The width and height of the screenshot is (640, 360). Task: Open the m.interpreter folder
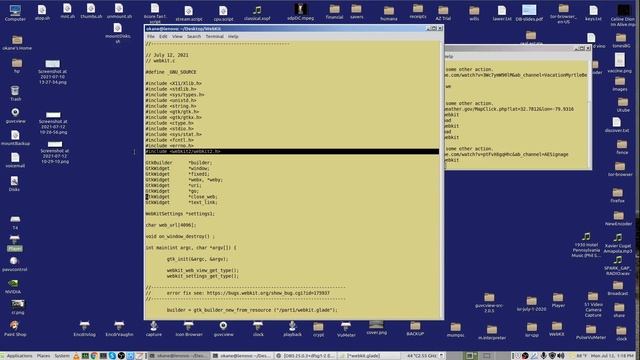point(492,332)
